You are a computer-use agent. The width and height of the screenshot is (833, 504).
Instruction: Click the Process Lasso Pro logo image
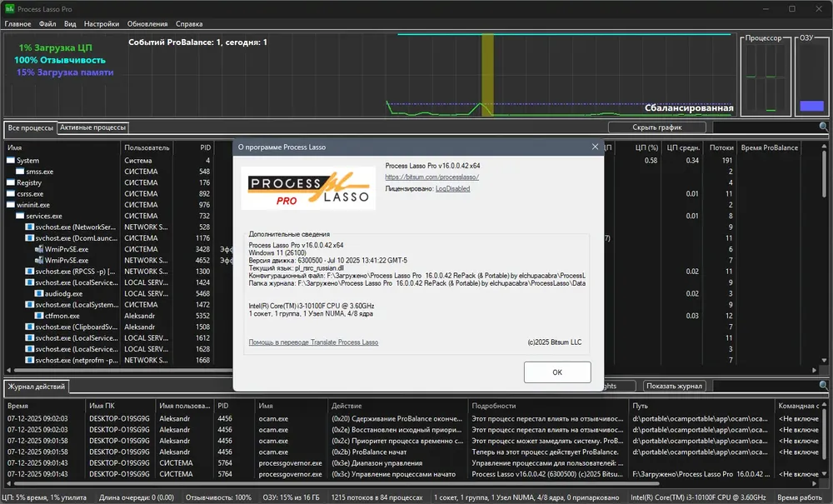(x=308, y=188)
